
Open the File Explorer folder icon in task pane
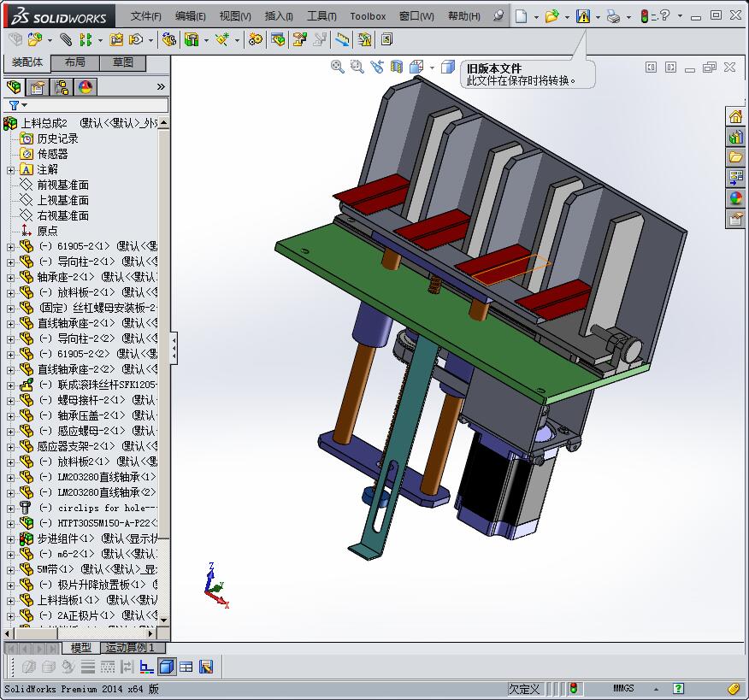[x=735, y=157]
